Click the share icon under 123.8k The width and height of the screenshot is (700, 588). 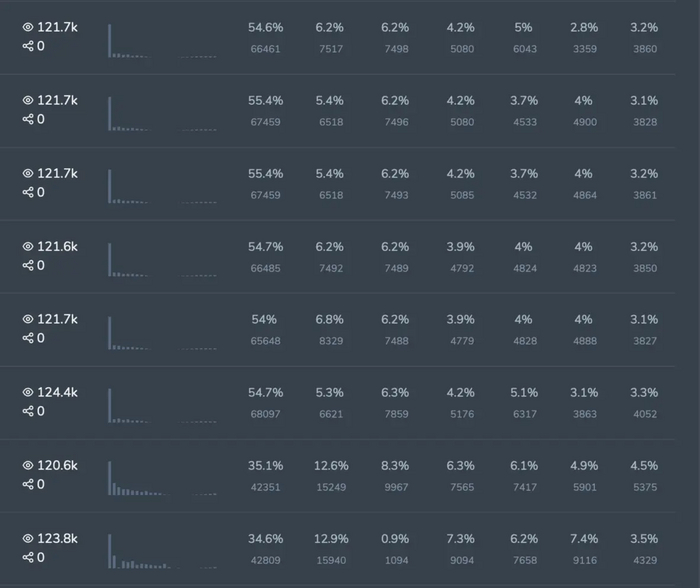28,557
